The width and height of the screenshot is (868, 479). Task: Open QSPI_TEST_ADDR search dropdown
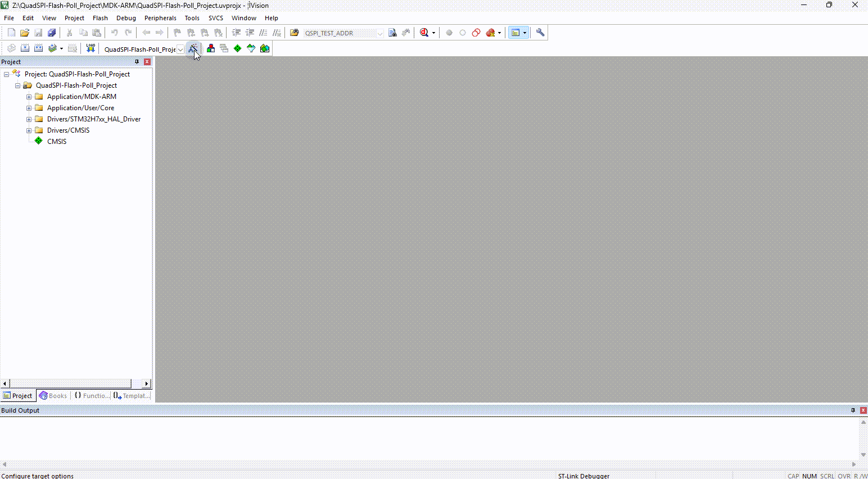click(379, 33)
